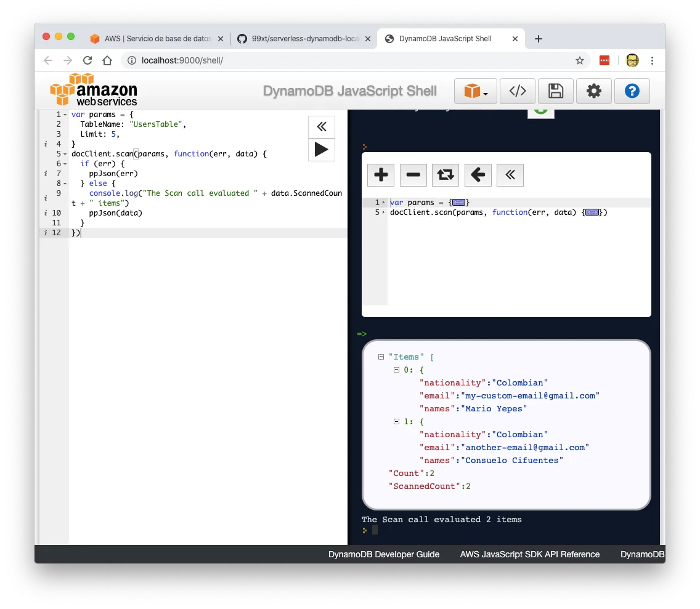This screenshot has width=700, height=609.
Task: Run the code with the play button
Action: tap(322, 150)
